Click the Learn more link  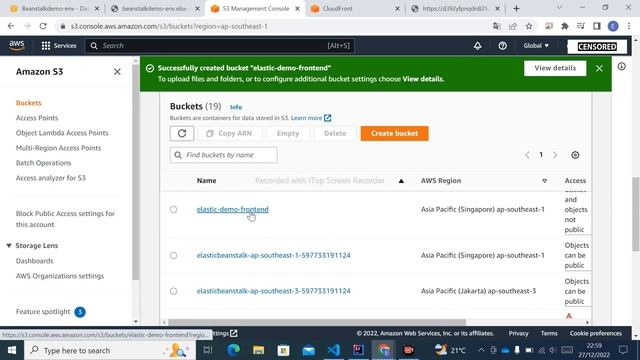click(x=306, y=118)
